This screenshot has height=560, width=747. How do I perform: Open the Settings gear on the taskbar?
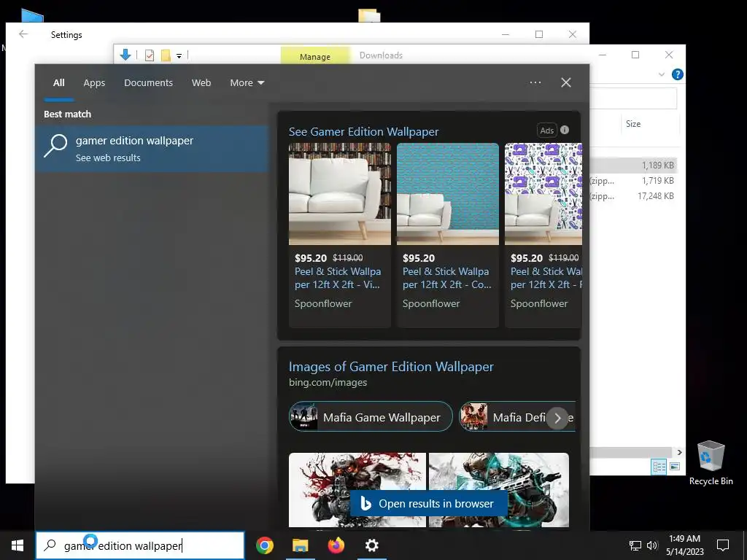click(x=371, y=545)
